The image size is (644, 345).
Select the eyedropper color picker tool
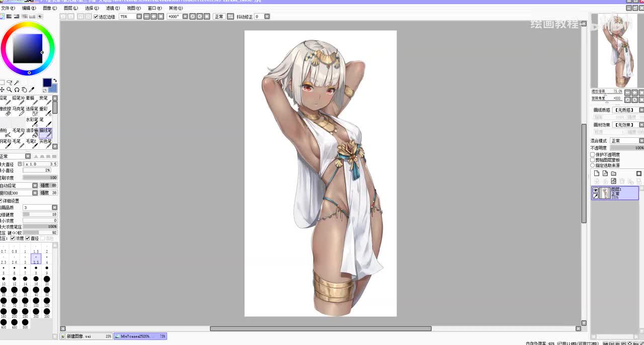[x=31, y=90]
